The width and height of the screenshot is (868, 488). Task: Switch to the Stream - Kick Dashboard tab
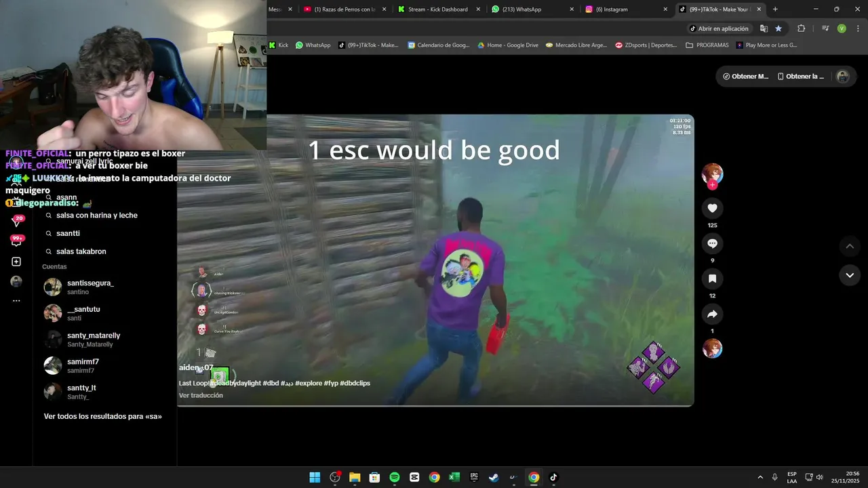(437, 9)
